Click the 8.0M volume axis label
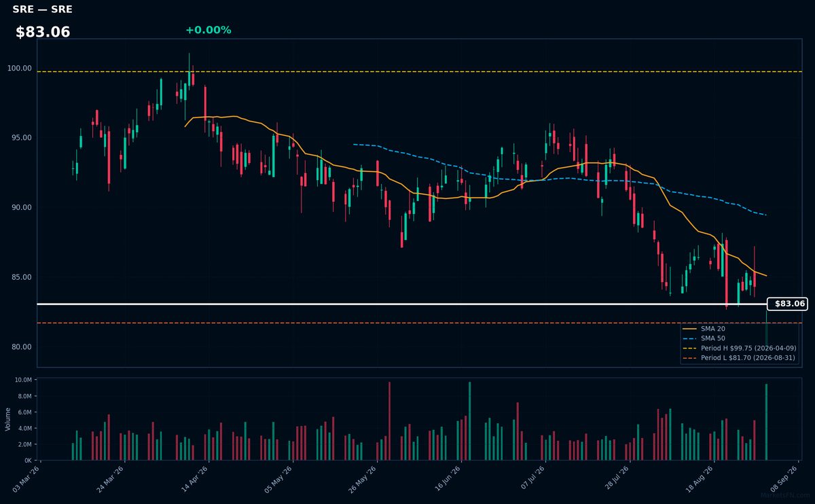 pos(24,396)
